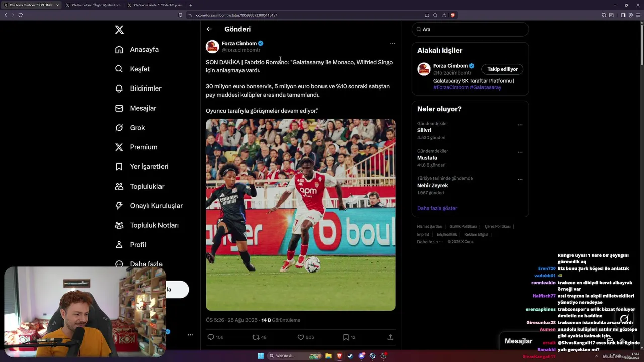Open File Explorer from taskbar
The width and height of the screenshot is (644, 362).
[x=328, y=356]
